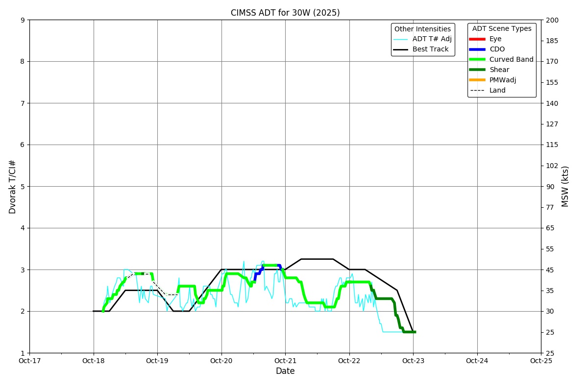Click the Best Track plateau above T3
The height and width of the screenshot is (392, 588).
click(317, 259)
